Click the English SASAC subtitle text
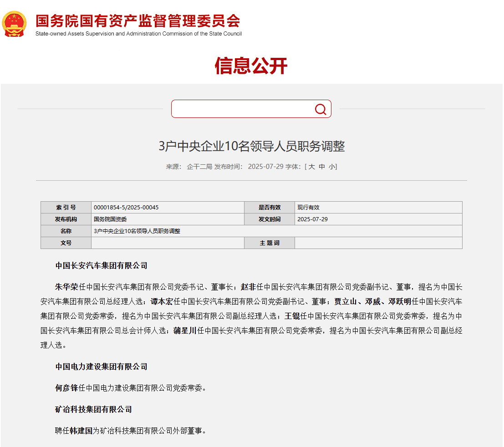 click(138, 33)
